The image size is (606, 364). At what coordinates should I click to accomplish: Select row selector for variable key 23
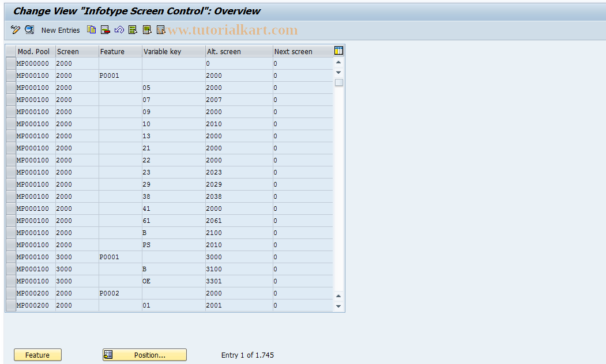11,172
